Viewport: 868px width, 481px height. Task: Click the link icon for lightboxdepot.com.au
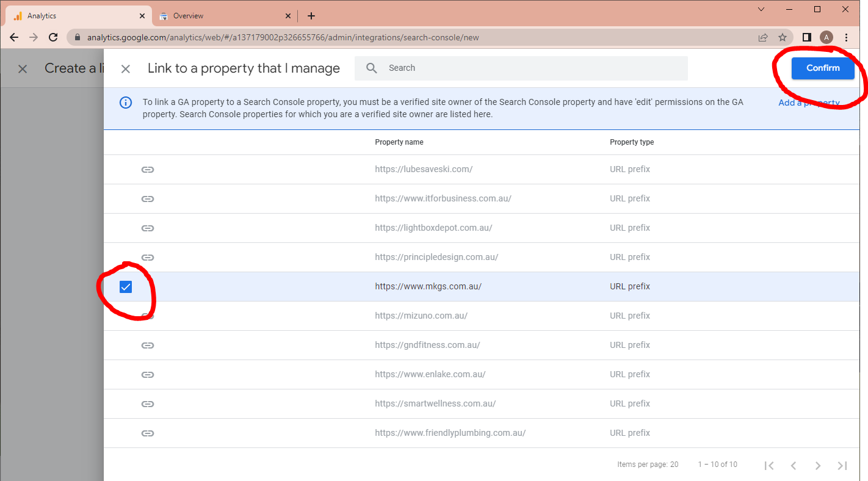click(148, 228)
